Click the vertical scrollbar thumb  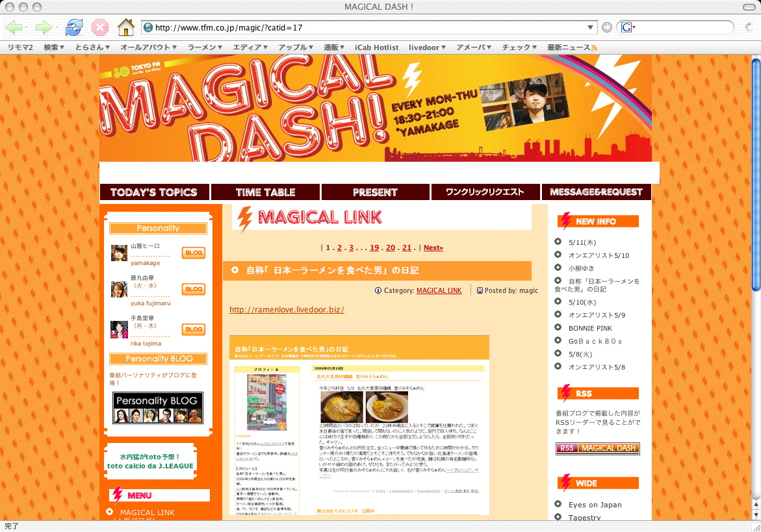756,175
